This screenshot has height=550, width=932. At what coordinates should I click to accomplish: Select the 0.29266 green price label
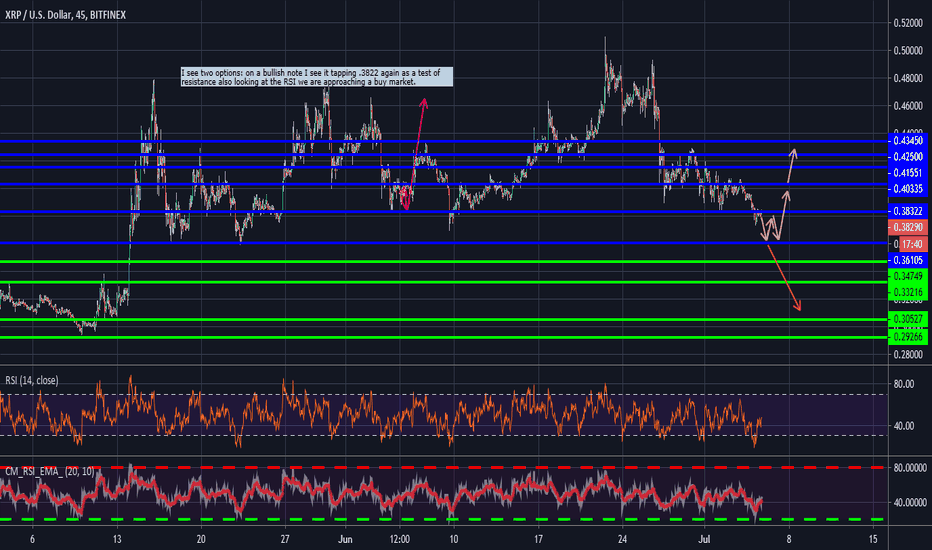(908, 337)
